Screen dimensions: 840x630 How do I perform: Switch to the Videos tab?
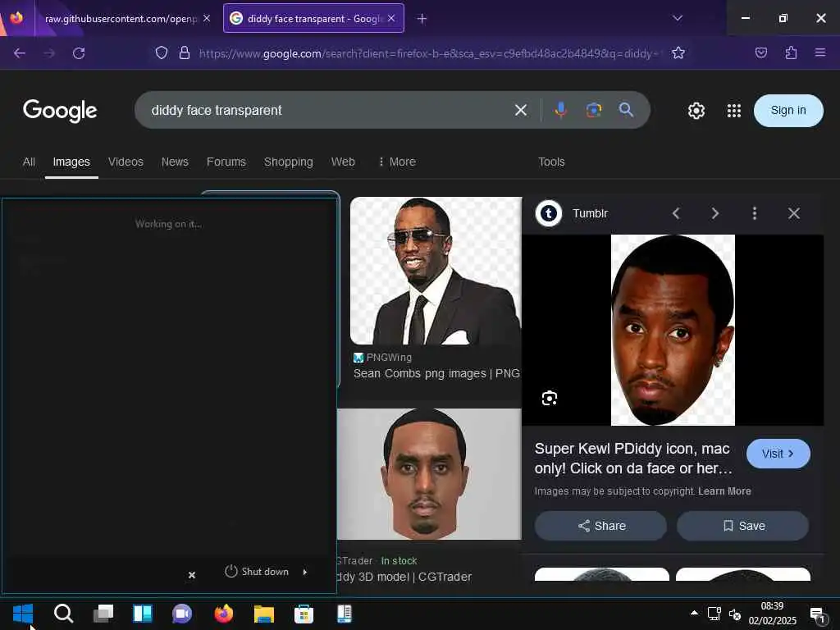tap(126, 162)
